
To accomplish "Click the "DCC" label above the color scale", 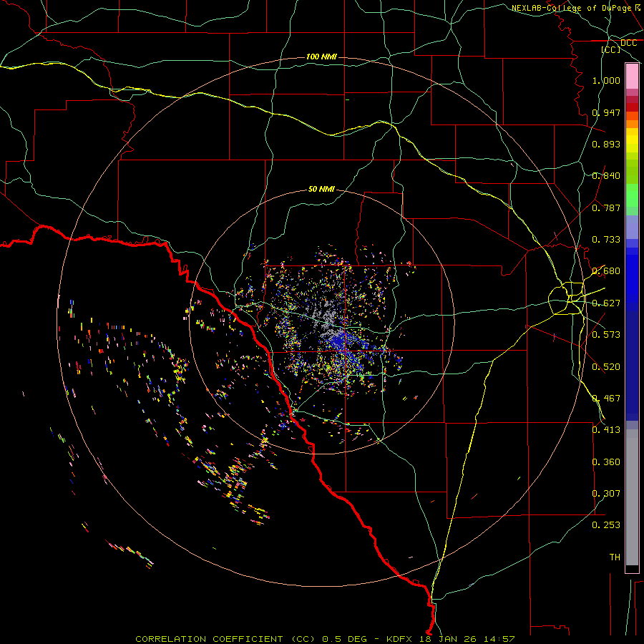I will [628, 43].
